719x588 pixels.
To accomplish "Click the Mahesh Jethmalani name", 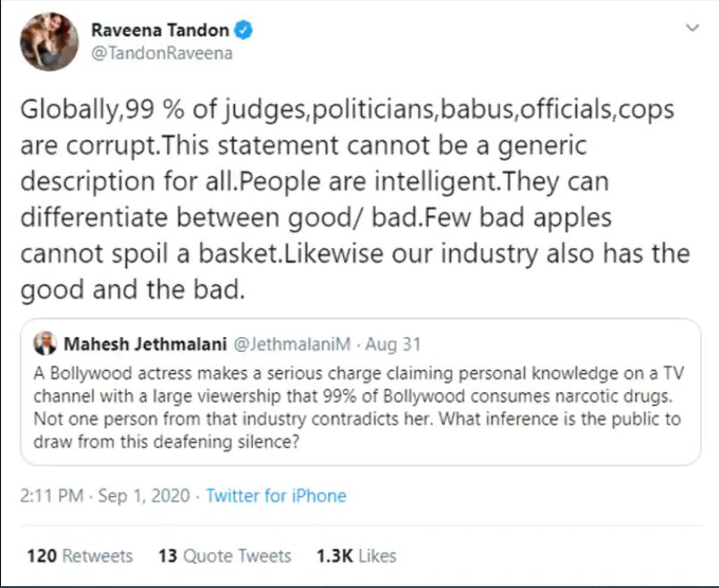I will [x=145, y=344].
